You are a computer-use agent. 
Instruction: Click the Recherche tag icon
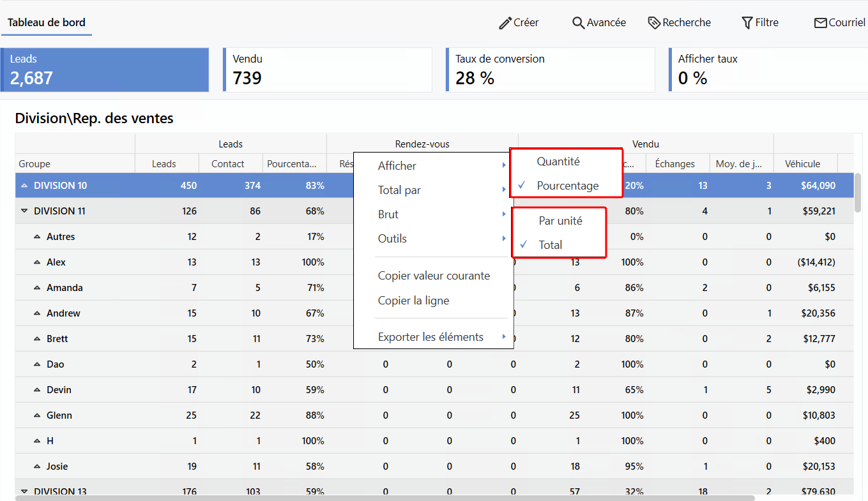pyautogui.click(x=654, y=23)
